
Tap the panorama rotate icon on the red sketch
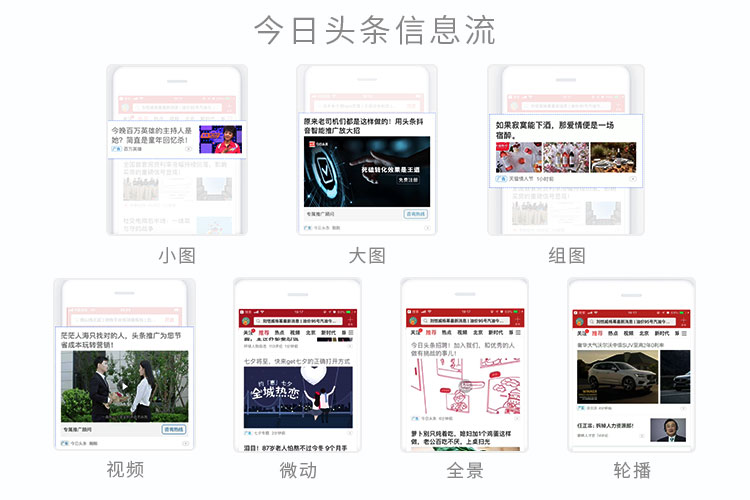465,385
